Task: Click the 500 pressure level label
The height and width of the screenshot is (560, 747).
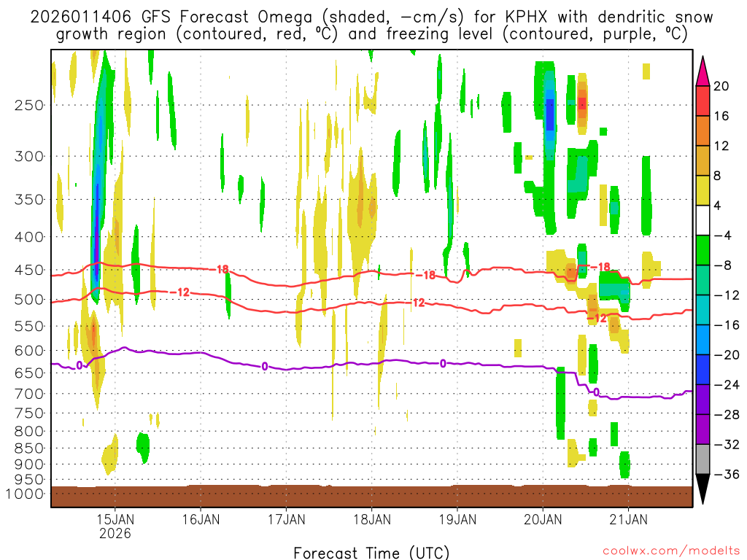Action: pyautogui.click(x=29, y=300)
